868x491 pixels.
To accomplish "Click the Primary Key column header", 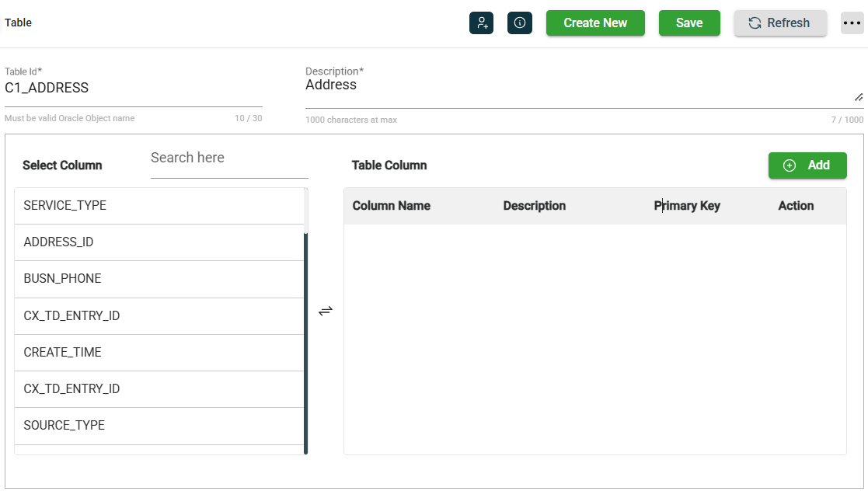I will pyautogui.click(x=687, y=206).
